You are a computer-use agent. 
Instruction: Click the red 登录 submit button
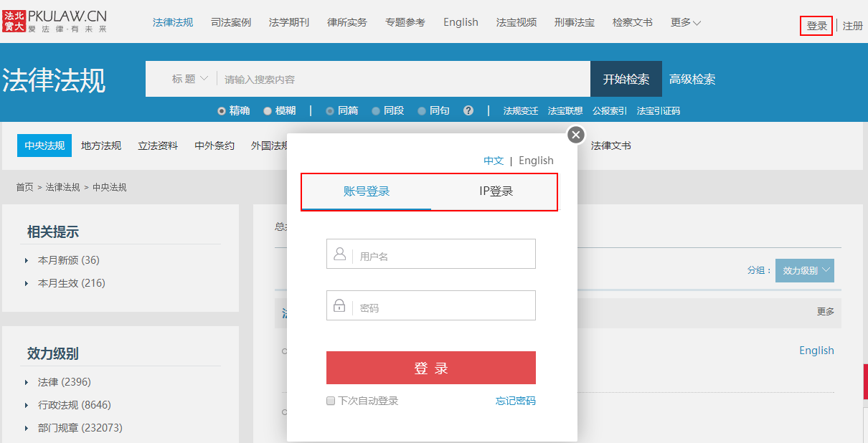pyautogui.click(x=431, y=368)
